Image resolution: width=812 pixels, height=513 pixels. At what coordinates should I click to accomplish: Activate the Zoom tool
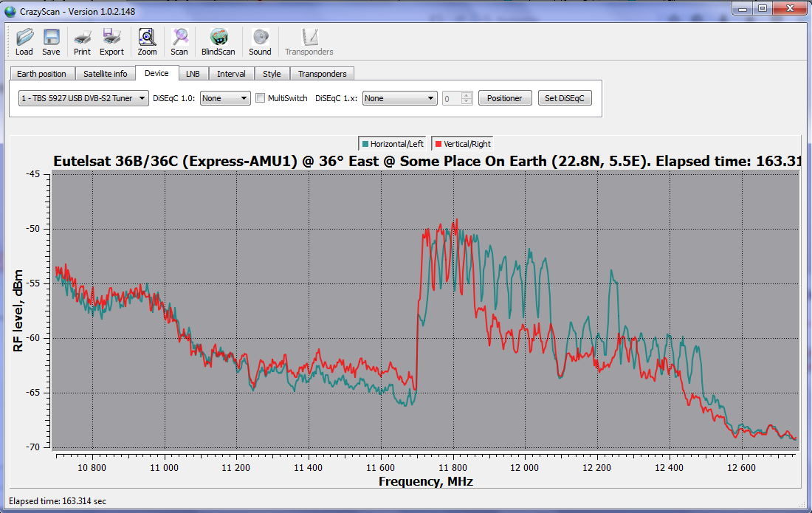(x=147, y=38)
